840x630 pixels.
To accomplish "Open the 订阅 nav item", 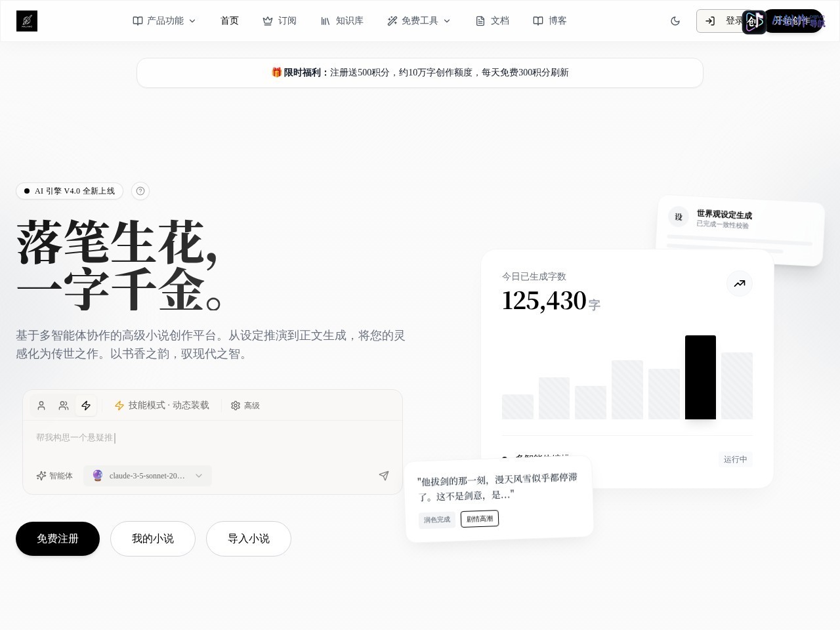I will coord(280,21).
